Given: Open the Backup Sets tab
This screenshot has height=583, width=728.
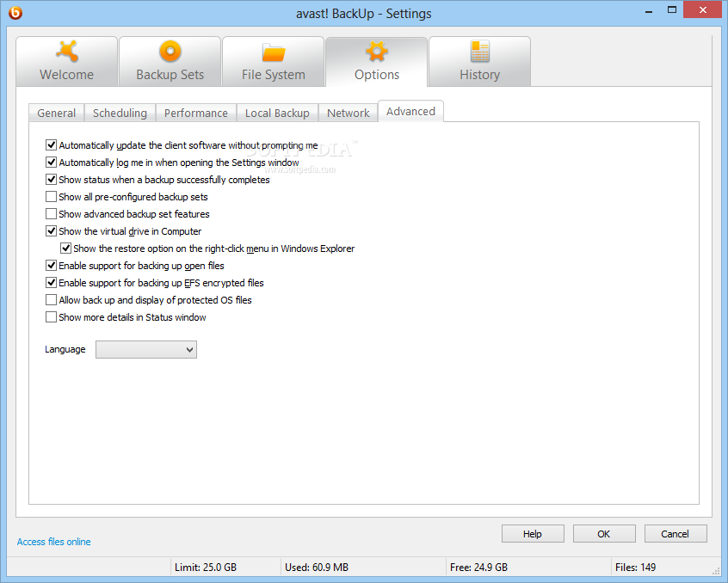Looking at the screenshot, I should pos(170,61).
